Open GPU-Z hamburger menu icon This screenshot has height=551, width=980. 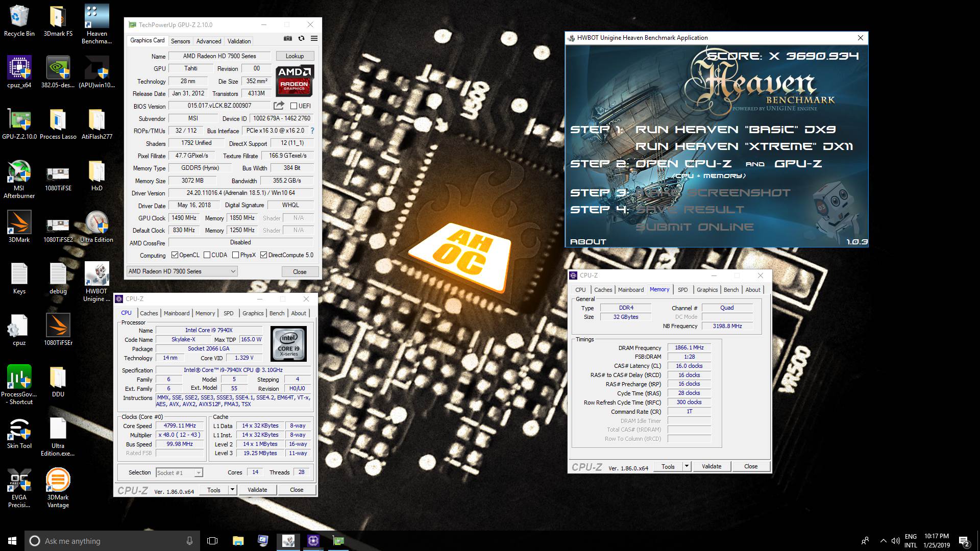(314, 39)
